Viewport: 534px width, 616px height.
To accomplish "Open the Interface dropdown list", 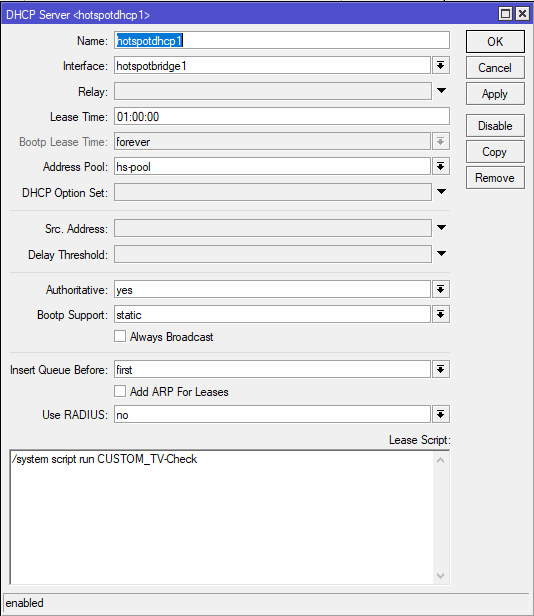I will click(440, 65).
